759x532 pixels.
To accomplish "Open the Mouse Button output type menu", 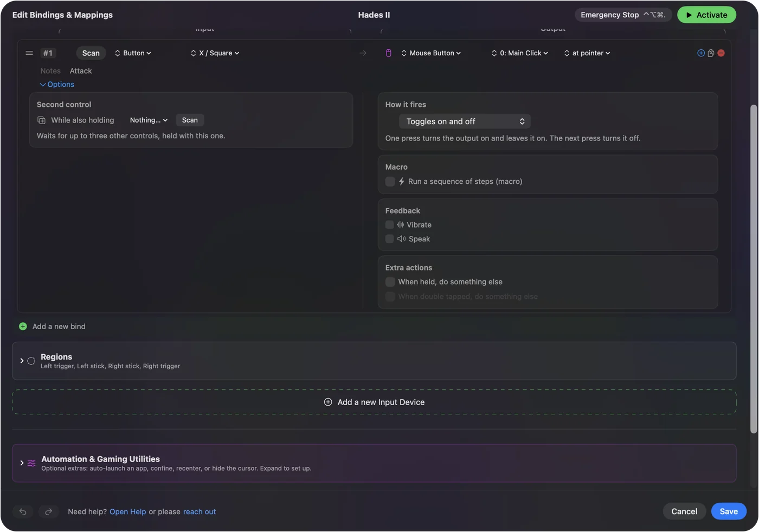I will pyautogui.click(x=431, y=53).
